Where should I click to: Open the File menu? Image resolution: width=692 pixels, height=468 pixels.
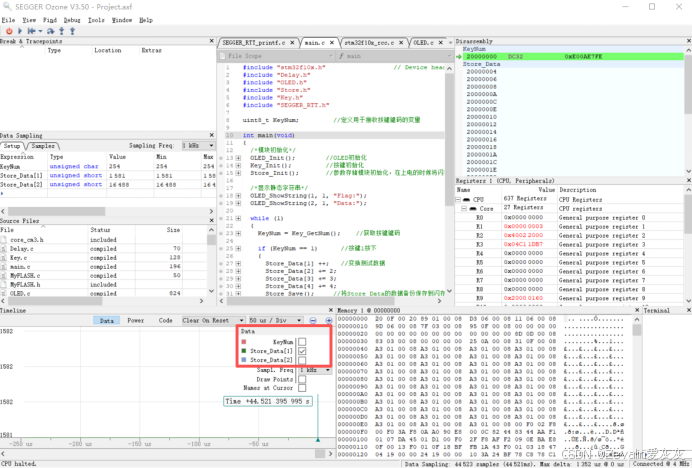[8, 20]
